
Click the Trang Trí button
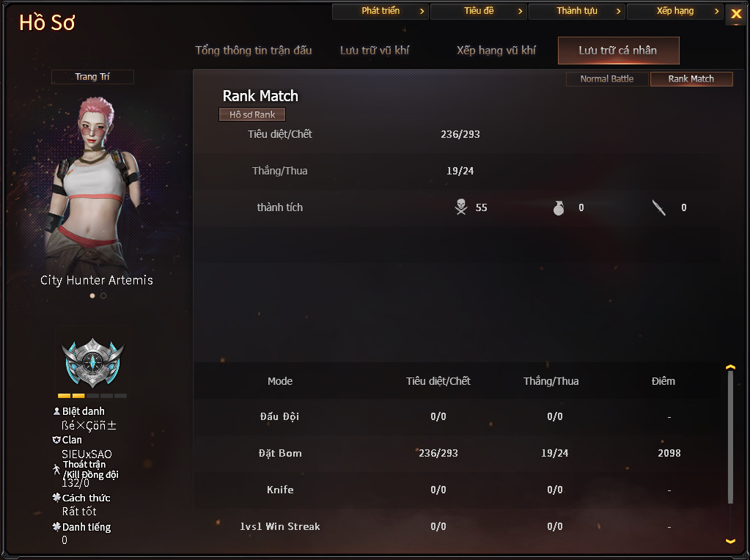92,77
